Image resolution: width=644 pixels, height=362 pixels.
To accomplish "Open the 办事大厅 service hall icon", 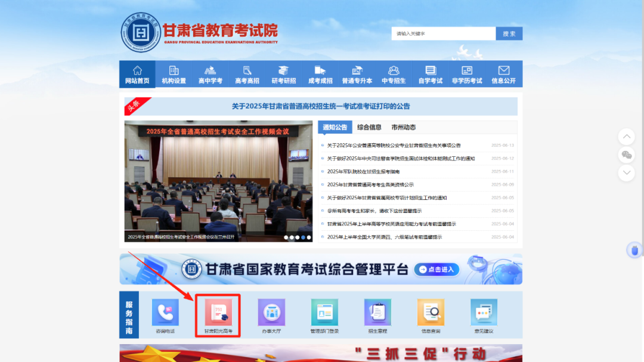I will click(271, 313).
